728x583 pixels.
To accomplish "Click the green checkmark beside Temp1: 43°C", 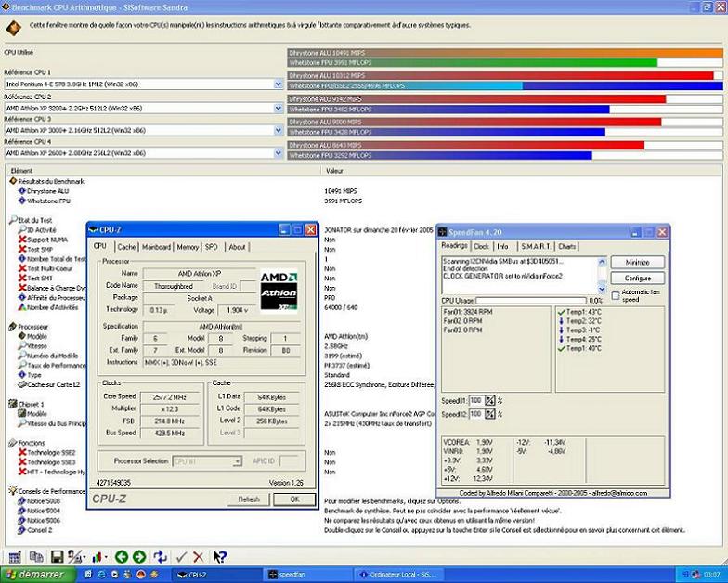I will [561, 312].
